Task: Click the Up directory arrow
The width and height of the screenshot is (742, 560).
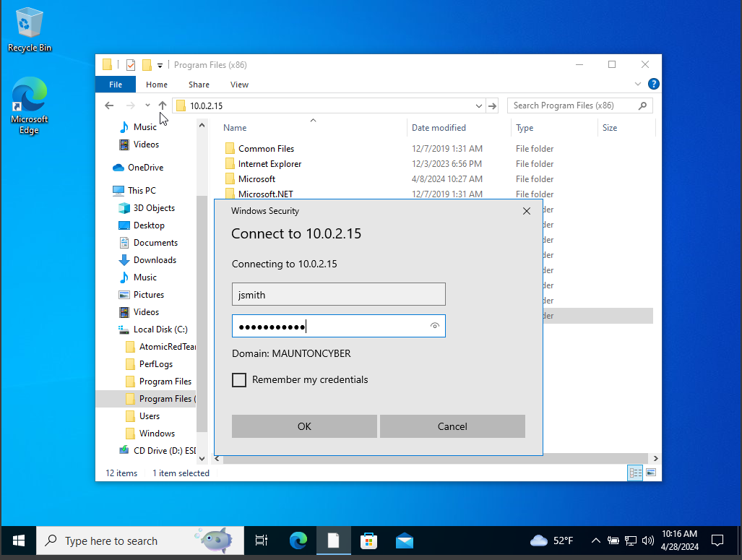Action: (163, 105)
